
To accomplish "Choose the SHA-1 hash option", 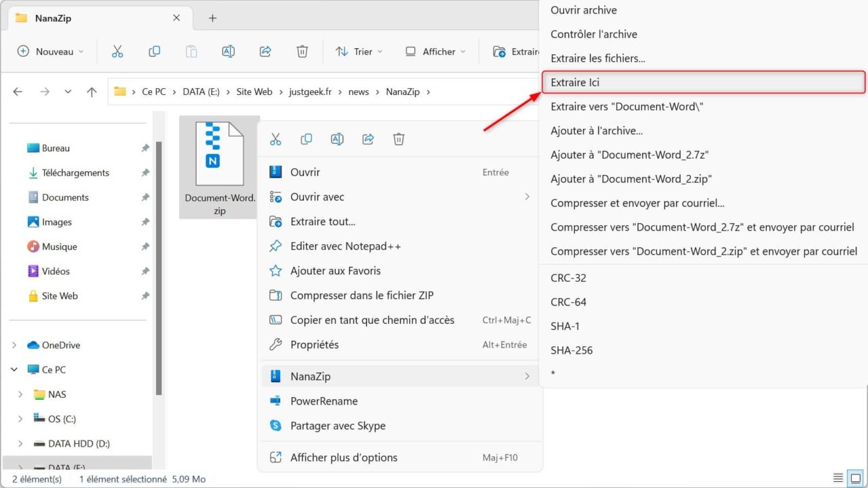I will point(703,326).
